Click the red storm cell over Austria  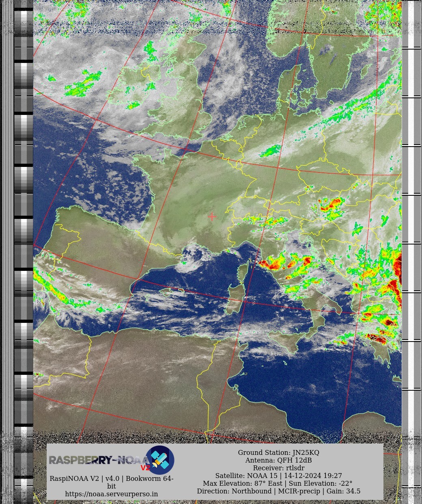(x=332, y=204)
